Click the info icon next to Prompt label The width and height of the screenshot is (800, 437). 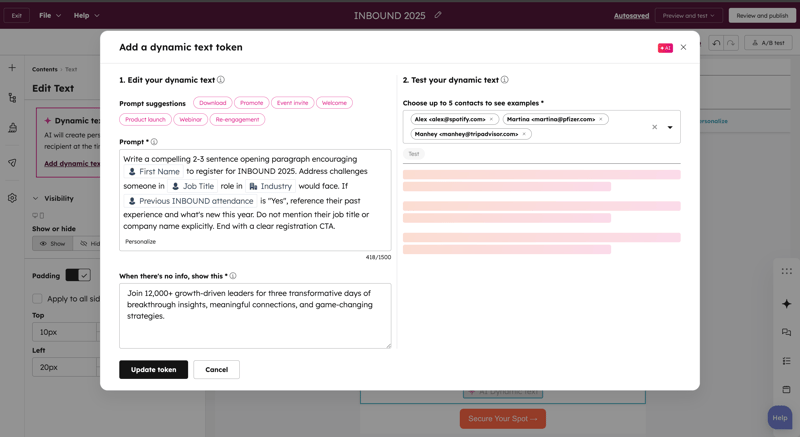coord(154,142)
